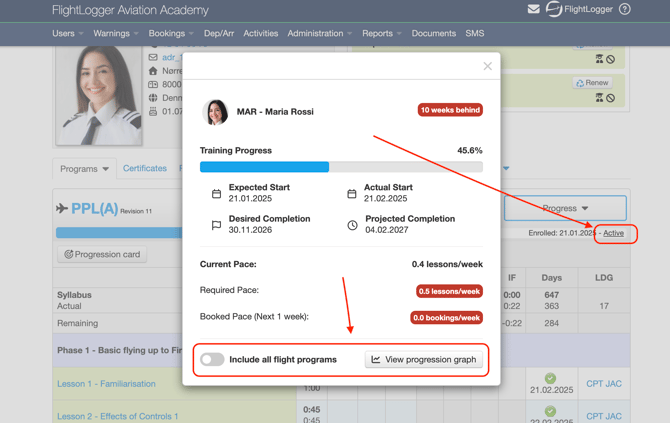Screen dimensions: 670x423
Task: Expand the Programs dropdown tab
Action: click(84, 169)
